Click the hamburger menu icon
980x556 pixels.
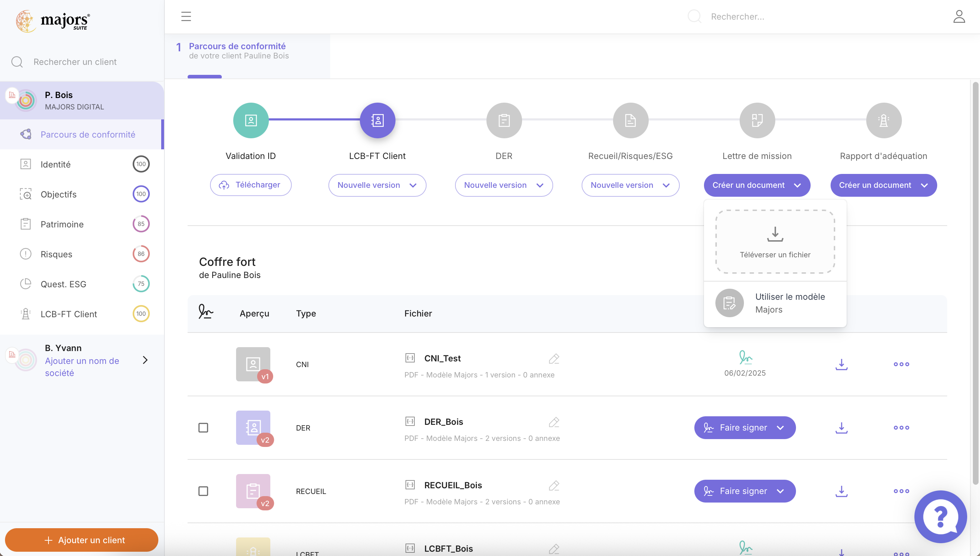click(186, 16)
